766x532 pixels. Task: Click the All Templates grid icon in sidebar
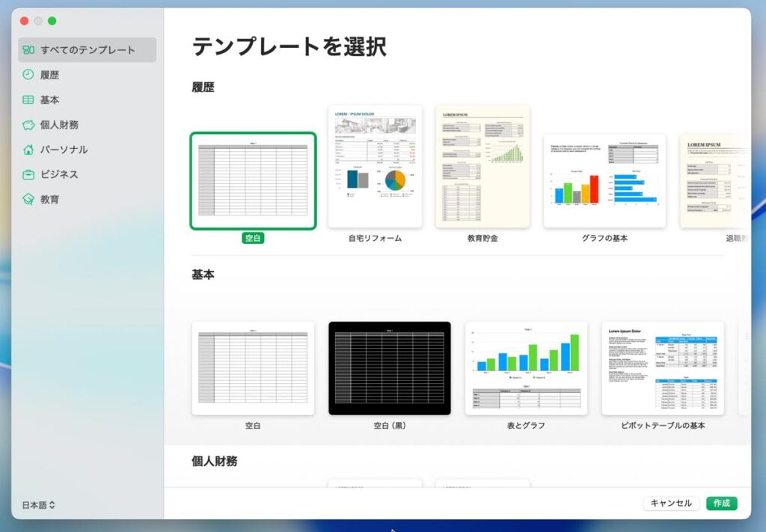(x=28, y=50)
